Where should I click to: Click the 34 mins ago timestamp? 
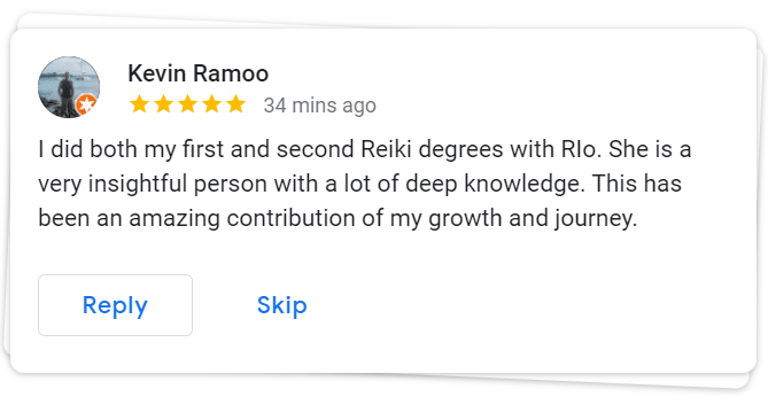pos(320,105)
